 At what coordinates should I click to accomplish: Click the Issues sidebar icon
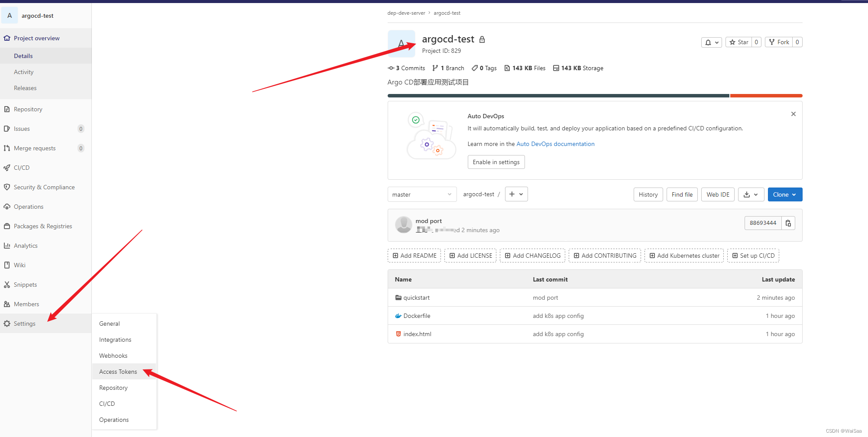7,129
